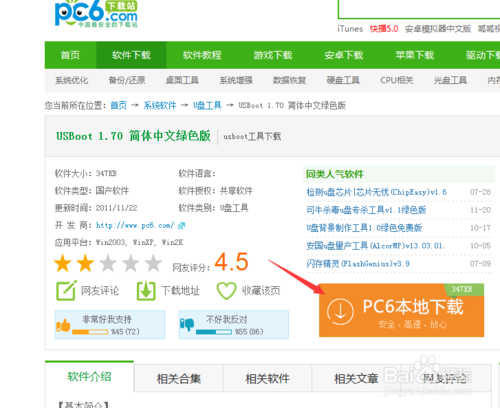Select 桌面工具 subcategory
Image resolution: width=500 pixels, height=408 pixels.
point(182,80)
